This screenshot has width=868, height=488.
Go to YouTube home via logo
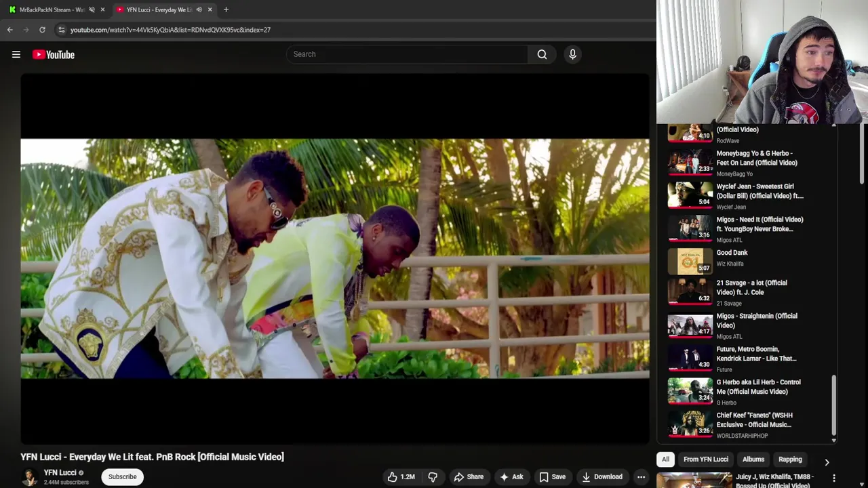[x=54, y=54]
